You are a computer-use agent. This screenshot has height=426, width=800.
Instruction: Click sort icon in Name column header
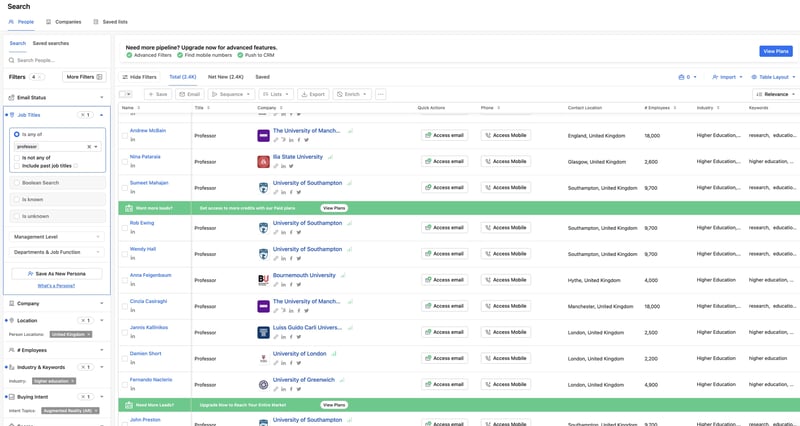pyautogui.click(x=139, y=108)
